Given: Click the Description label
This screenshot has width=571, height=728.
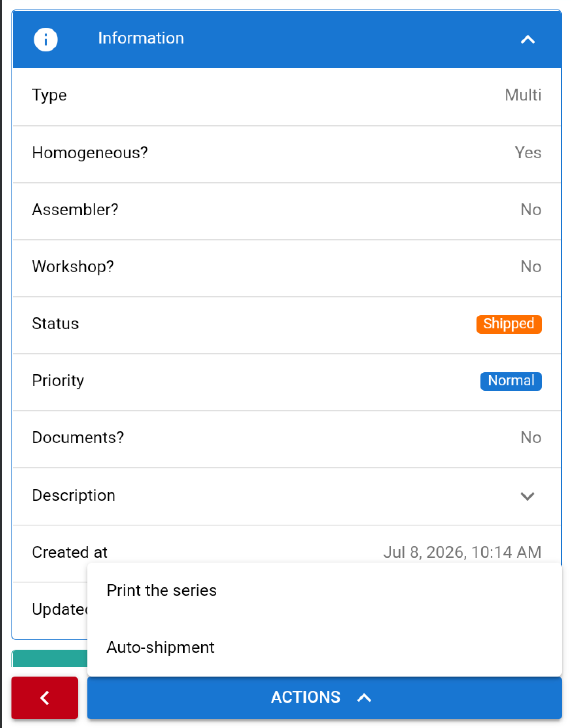Looking at the screenshot, I should pyautogui.click(x=74, y=496).
